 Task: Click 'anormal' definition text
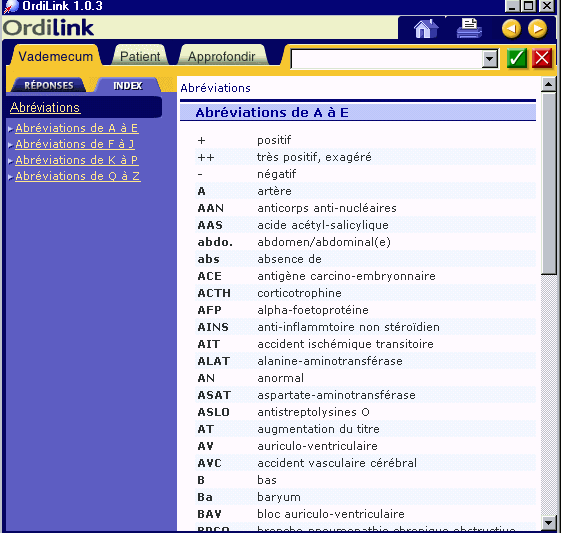click(x=280, y=378)
